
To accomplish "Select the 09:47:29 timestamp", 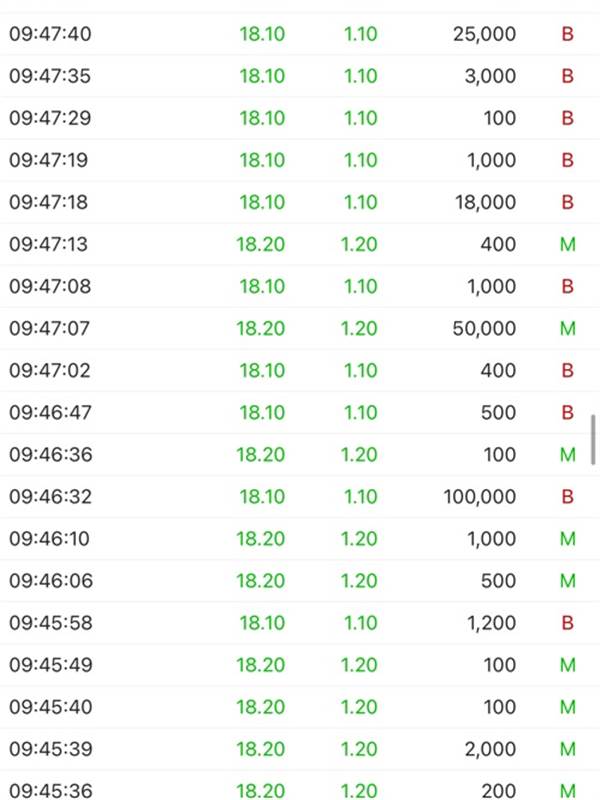I will (x=50, y=118).
